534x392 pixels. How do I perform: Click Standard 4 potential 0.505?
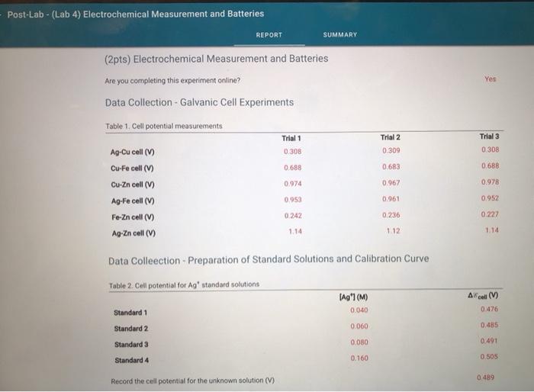click(x=489, y=357)
